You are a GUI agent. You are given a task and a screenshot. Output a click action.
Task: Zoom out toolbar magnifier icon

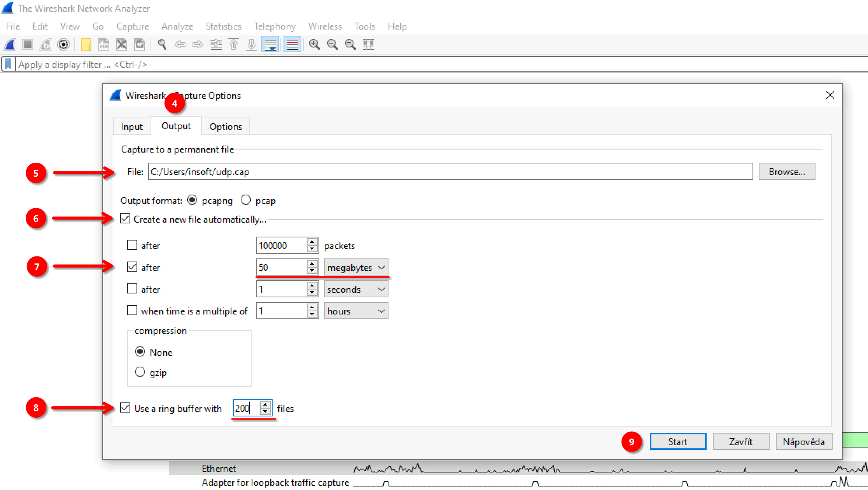[332, 44]
